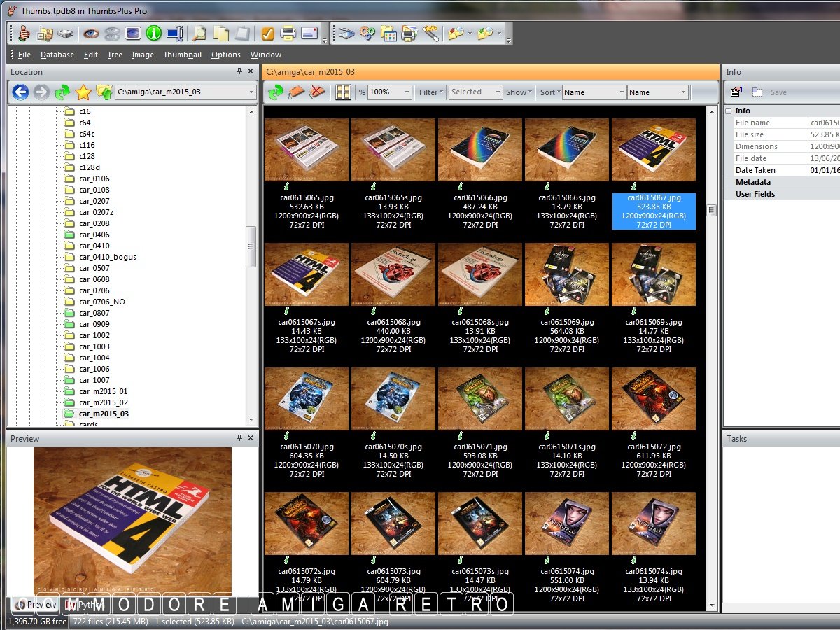This screenshot has width=840, height=630.
Task: Click the magnifying glass find icon
Action: [199, 33]
